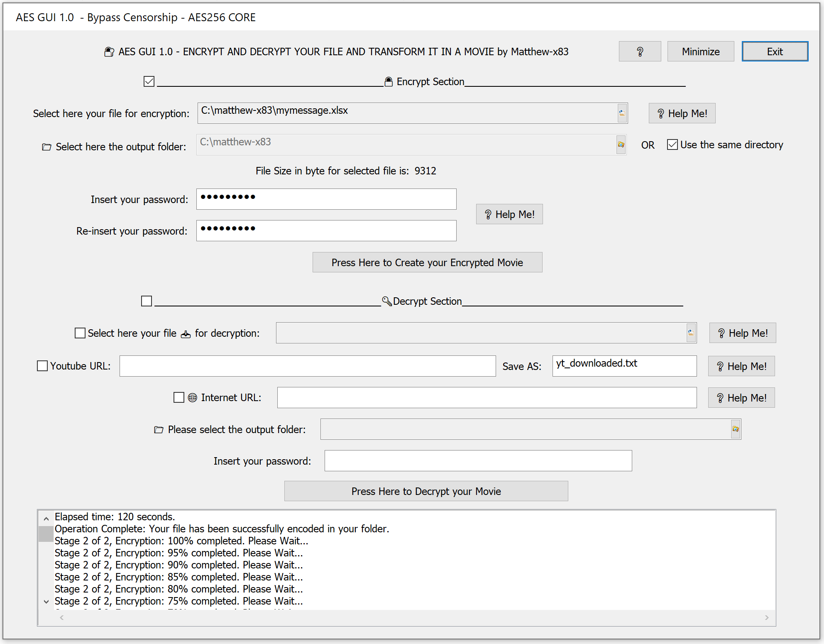Select the 'Operation Complete' log line
824x644 pixels.
[x=222, y=529]
